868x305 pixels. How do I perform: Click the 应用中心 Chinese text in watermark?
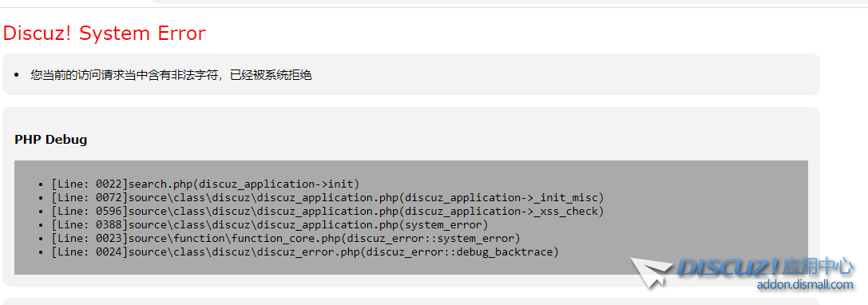pos(818,267)
